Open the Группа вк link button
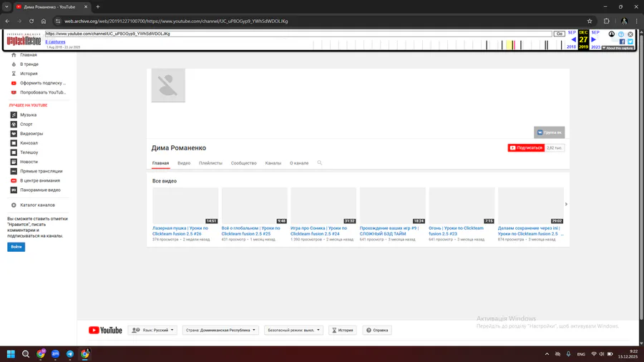Image resolution: width=644 pixels, height=362 pixels. coord(549,132)
